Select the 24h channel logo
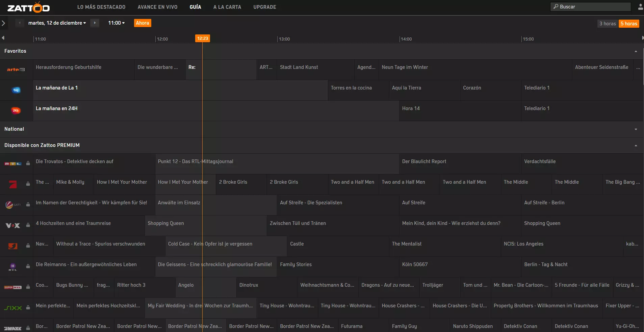The width and height of the screenshot is (644, 332). (x=16, y=110)
